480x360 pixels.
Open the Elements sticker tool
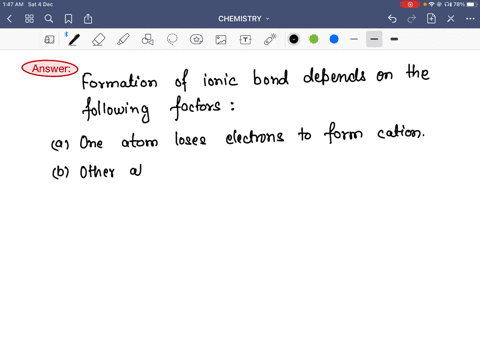(x=196, y=40)
